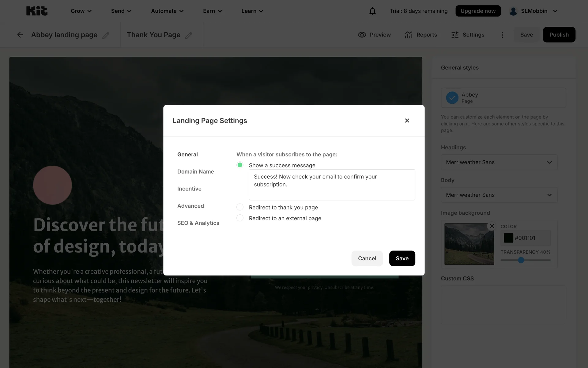The height and width of the screenshot is (368, 588).
Task: Select Redirect to thank you page option
Action: pos(240,207)
